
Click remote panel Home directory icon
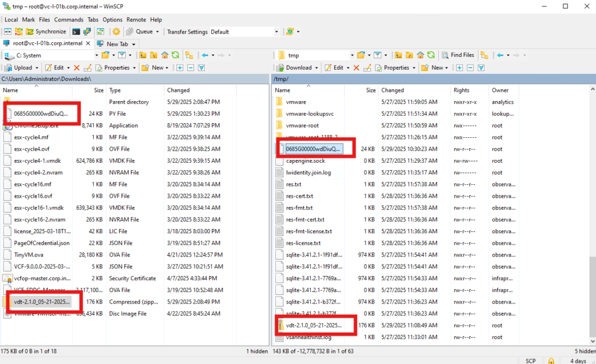[x=420, y=55]
